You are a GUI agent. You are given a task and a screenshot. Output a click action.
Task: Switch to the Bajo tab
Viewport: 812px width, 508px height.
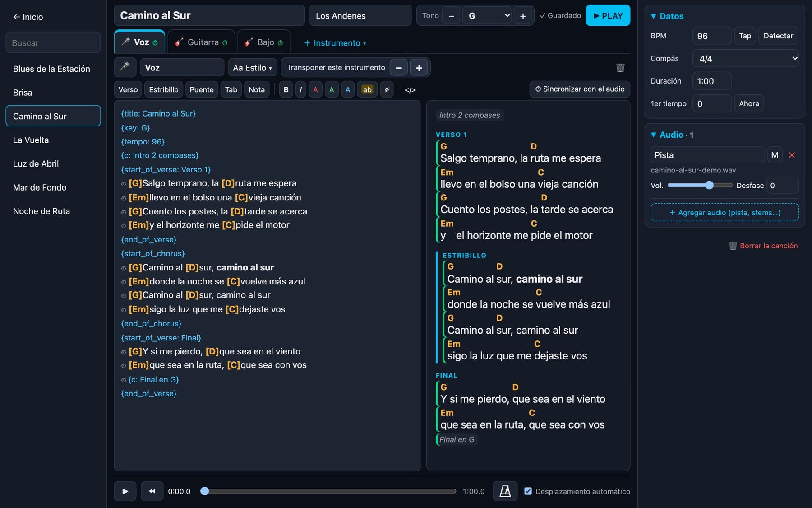click(264, 42)
